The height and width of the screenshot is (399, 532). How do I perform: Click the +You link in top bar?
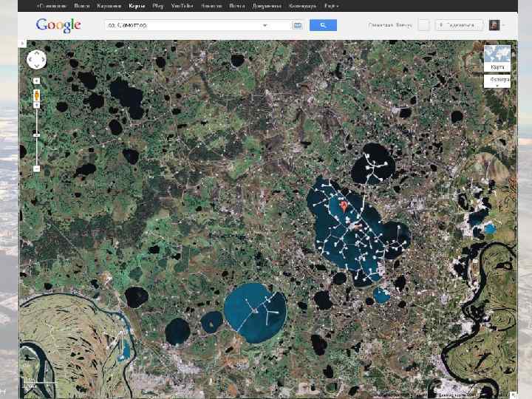[52, 6]
